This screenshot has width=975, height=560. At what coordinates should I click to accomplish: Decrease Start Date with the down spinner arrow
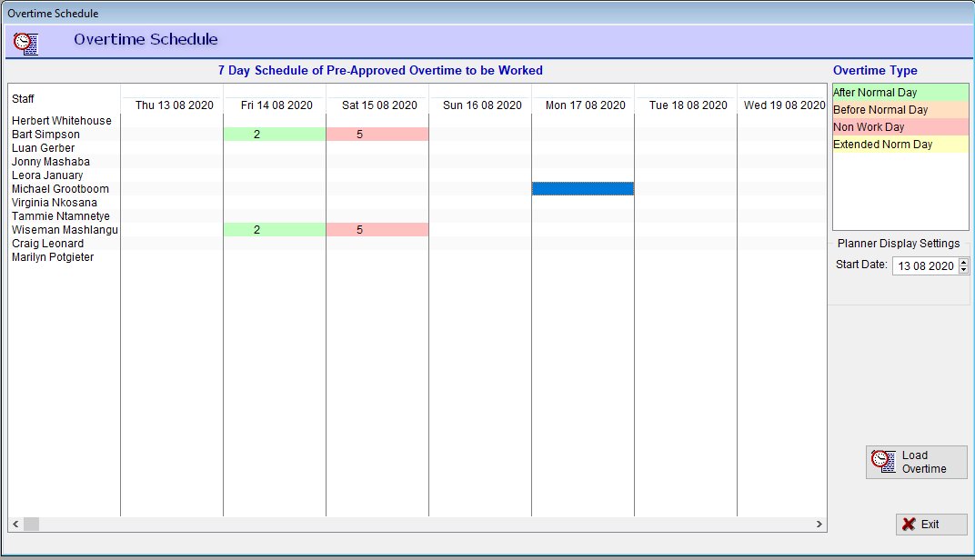coord(963,270)
